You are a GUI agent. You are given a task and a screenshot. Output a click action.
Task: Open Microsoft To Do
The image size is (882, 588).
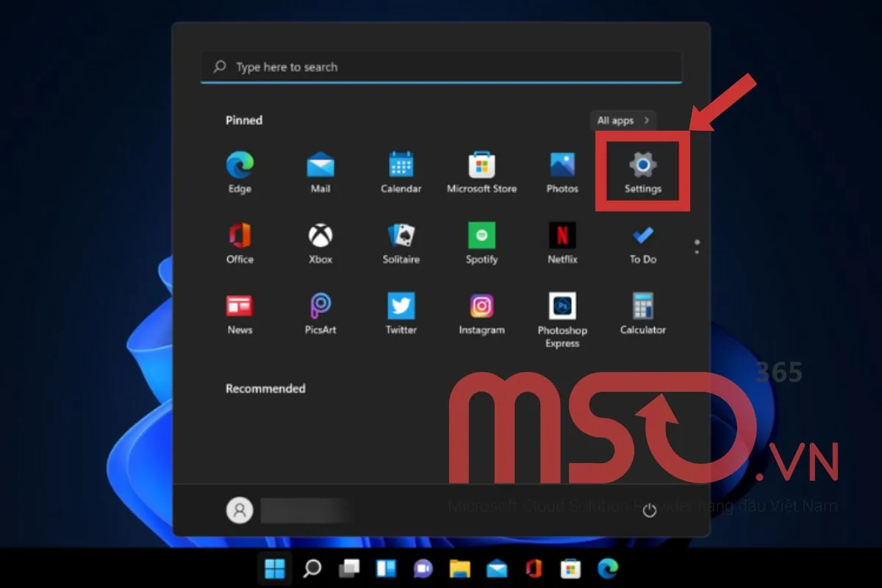pos(642,239)
